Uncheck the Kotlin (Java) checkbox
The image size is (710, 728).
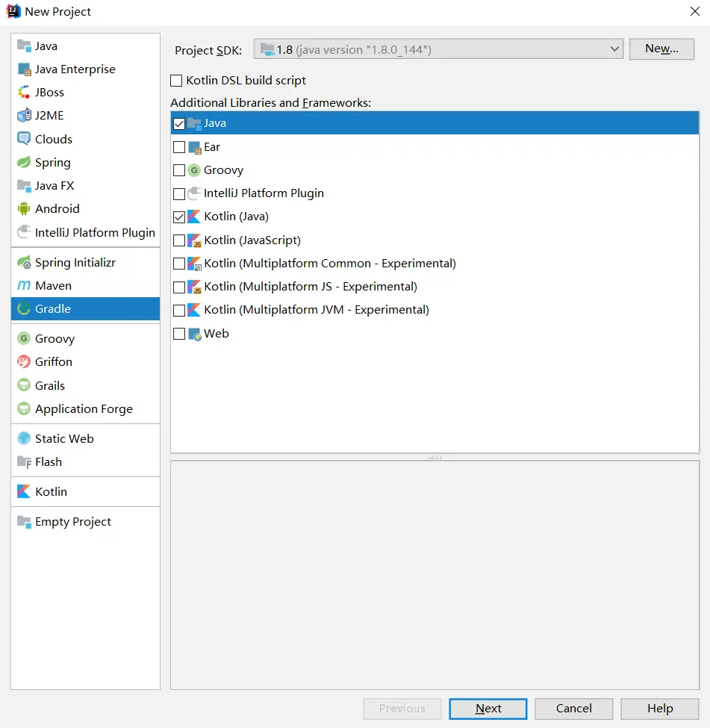point(179,217)
